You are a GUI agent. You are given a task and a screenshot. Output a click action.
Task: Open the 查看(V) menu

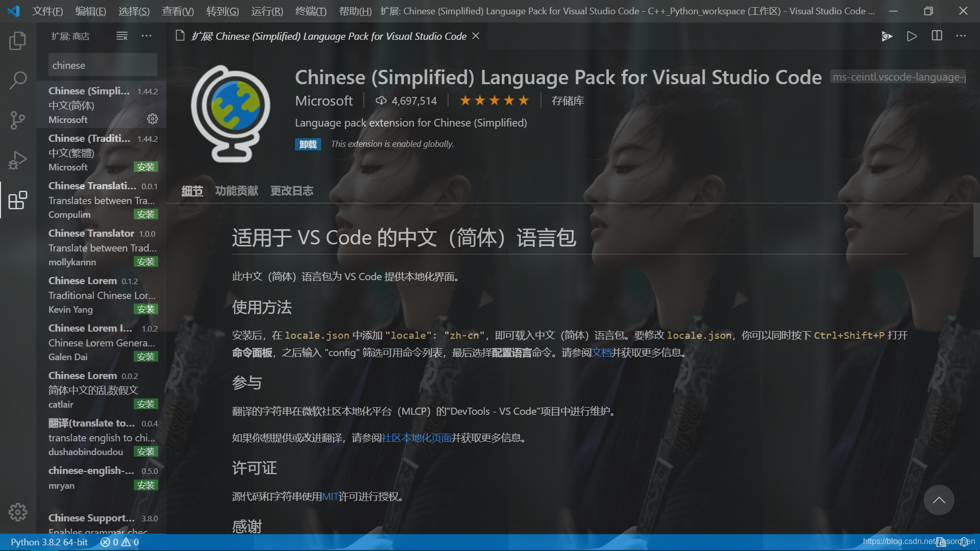pos(178,11)
